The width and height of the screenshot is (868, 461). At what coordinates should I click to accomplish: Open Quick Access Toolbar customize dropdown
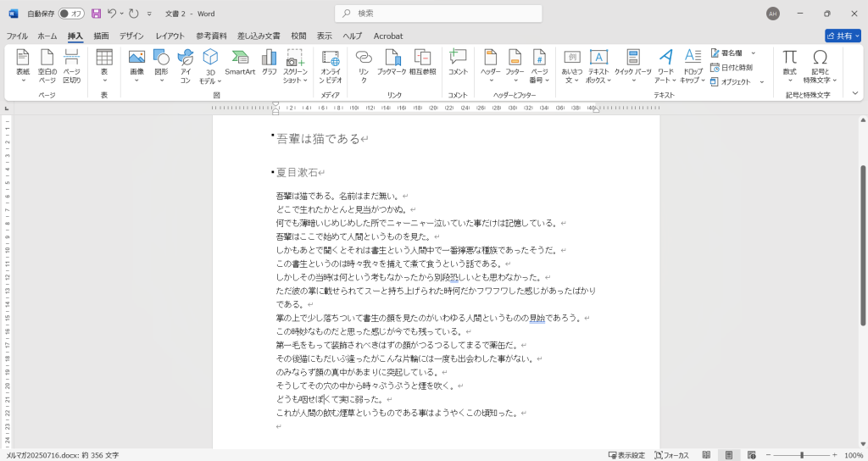149,14
